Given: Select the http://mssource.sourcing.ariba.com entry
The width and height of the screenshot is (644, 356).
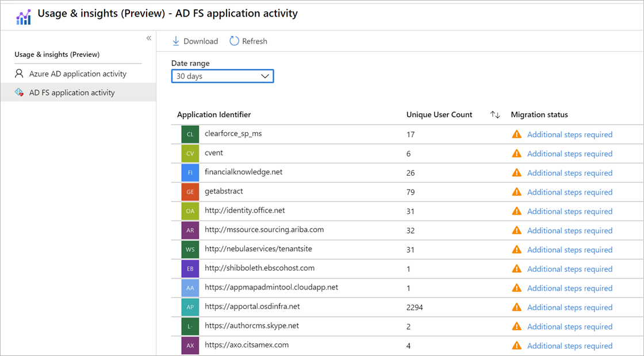Looking at the screenshot, I should coord(264,230).
